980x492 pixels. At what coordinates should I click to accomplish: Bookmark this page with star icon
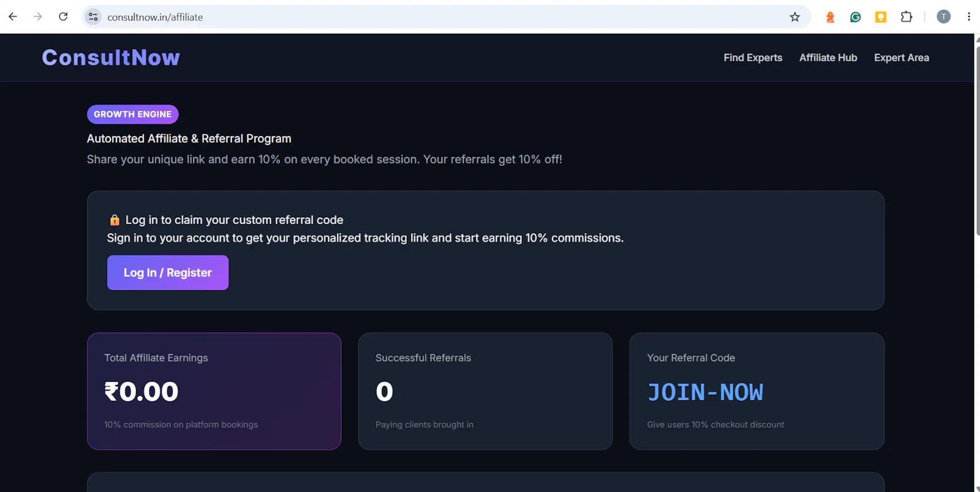click(795, 17)
